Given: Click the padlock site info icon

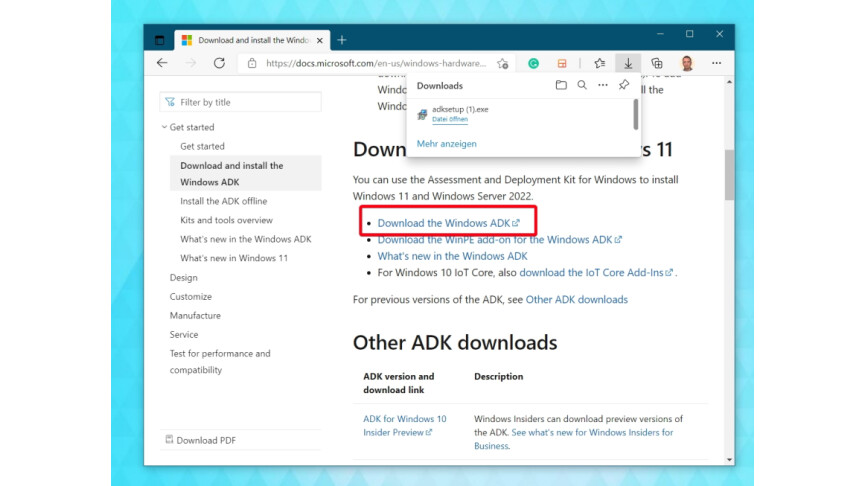Looking at the screenshot, I should (x=252, y=63).
